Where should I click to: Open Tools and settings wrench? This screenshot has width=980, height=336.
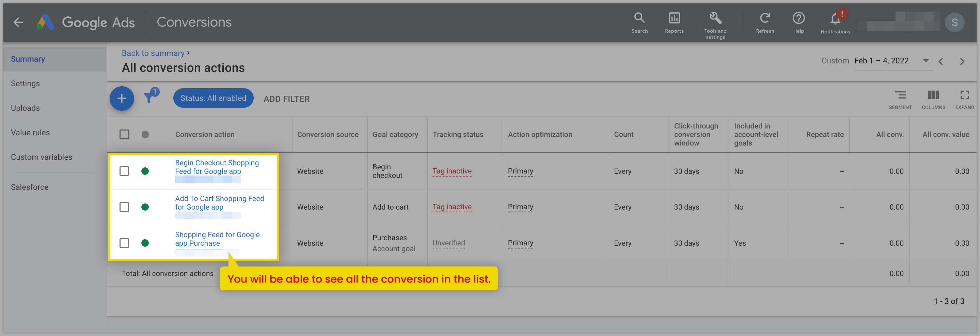tap(715, 18)
